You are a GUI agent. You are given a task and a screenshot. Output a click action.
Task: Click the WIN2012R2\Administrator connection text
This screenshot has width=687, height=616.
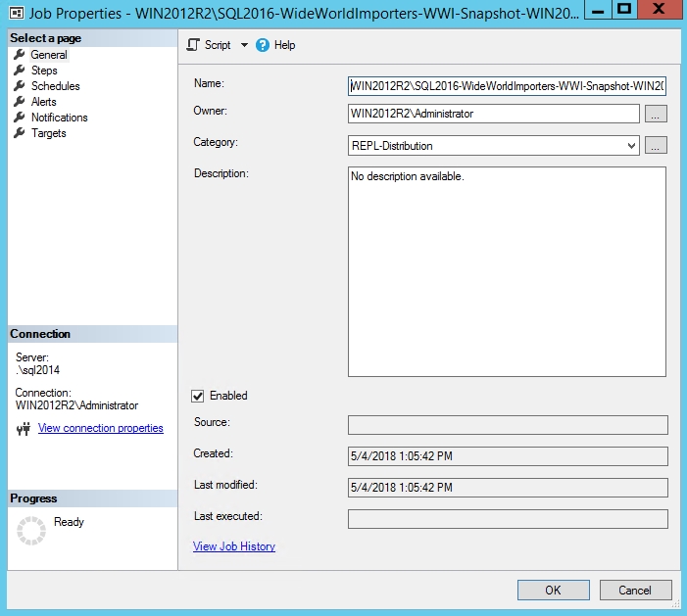tap(76, 405)
